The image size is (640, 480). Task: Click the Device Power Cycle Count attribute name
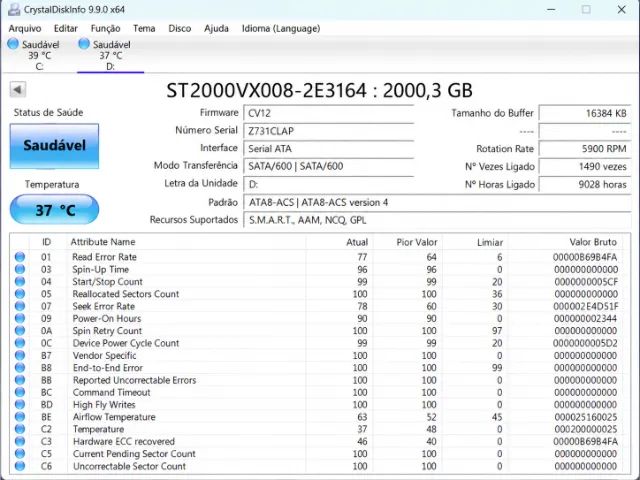coord(126,343)
